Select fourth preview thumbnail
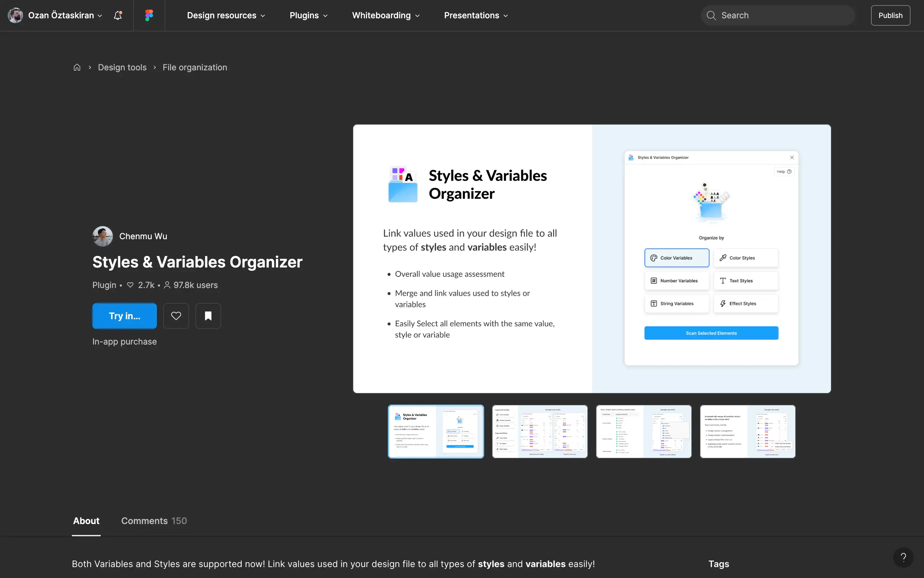Image resolution: width=924 pixels, height=578 pixels. pos(748,432)
